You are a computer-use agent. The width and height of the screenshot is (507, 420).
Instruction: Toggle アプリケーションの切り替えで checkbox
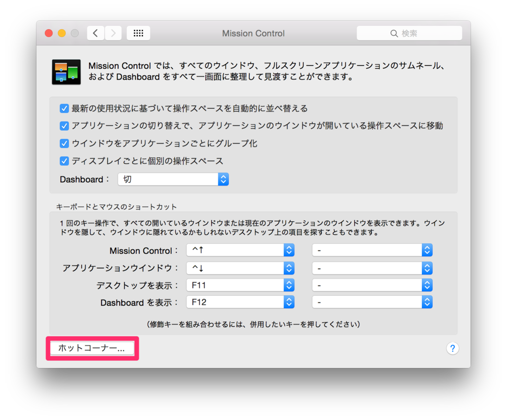tap(64, 126)
